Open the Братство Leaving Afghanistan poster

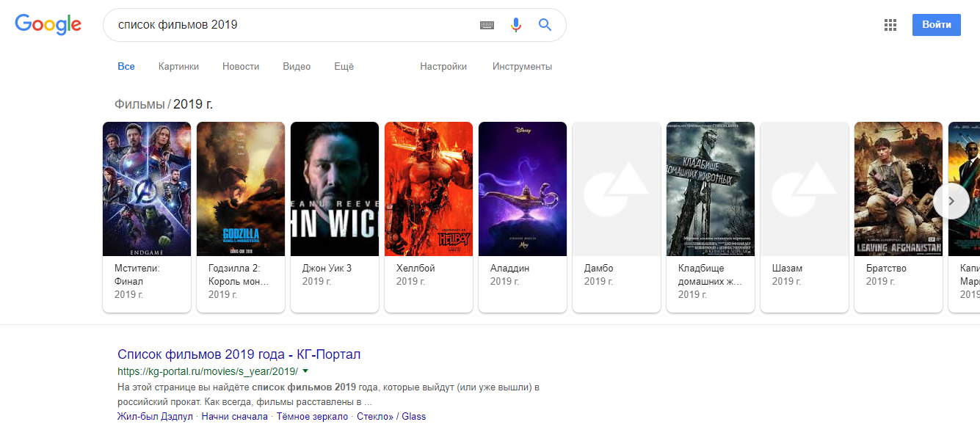(899, 189)
